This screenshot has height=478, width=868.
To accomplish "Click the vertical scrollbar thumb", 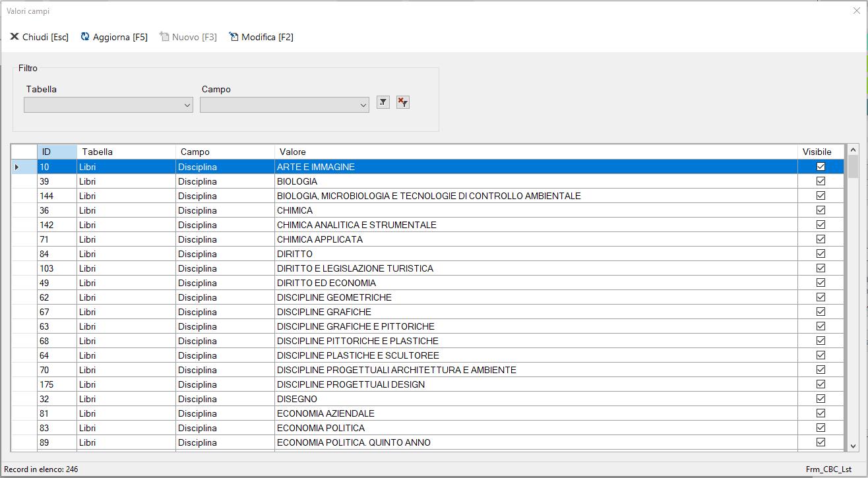I will (853, 167).
